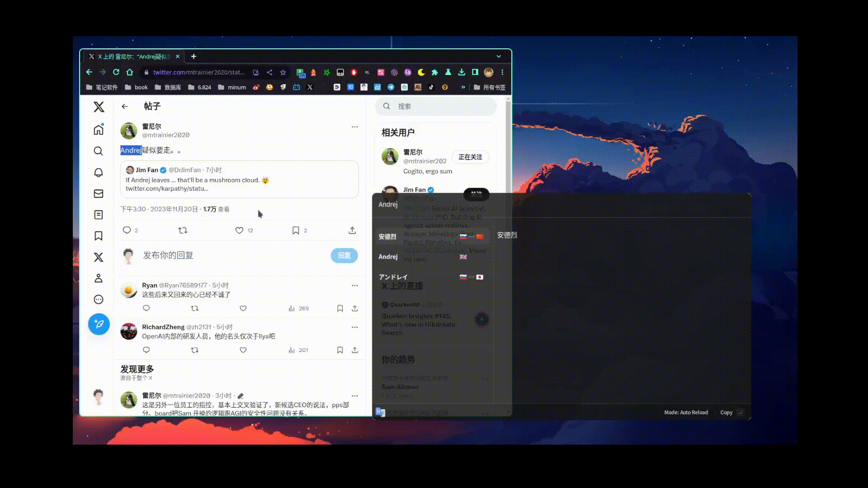The image size is (868, 488).
Task: Open Bookmarks icon in left sidebar
Action: (x=99, y=236)
